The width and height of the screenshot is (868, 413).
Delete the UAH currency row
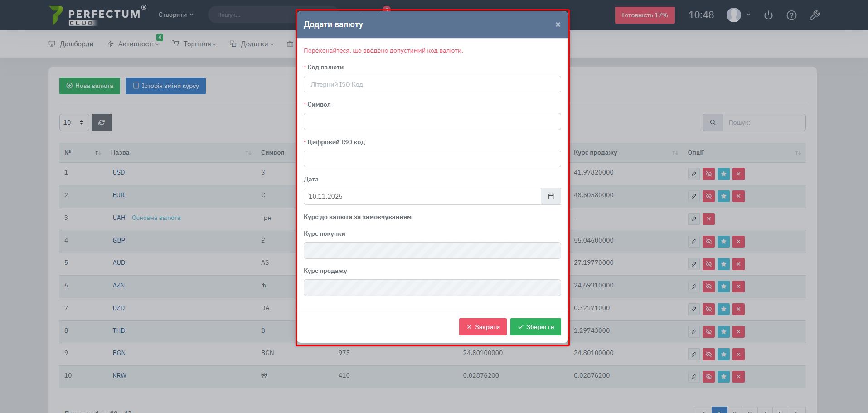click(708, 219)
